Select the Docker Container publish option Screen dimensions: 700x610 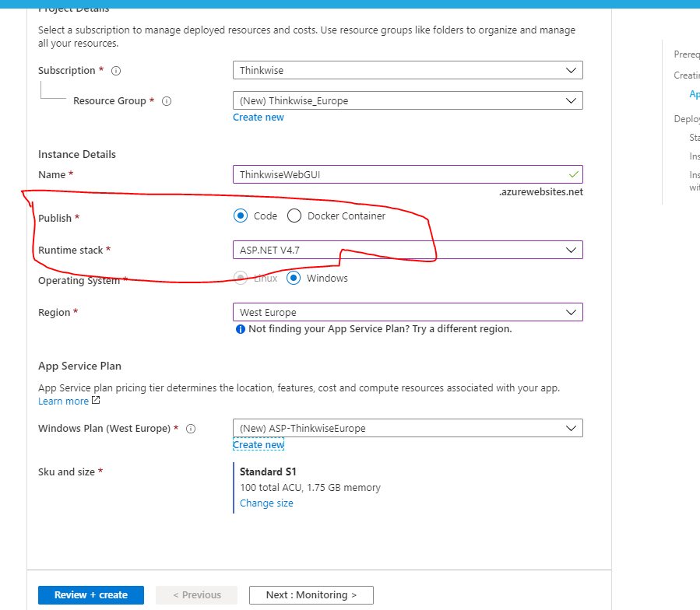pos(294,216)
